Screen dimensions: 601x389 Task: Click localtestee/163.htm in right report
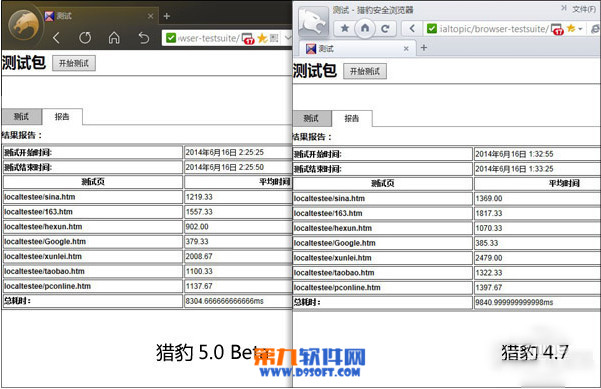[x=328, y=213]
